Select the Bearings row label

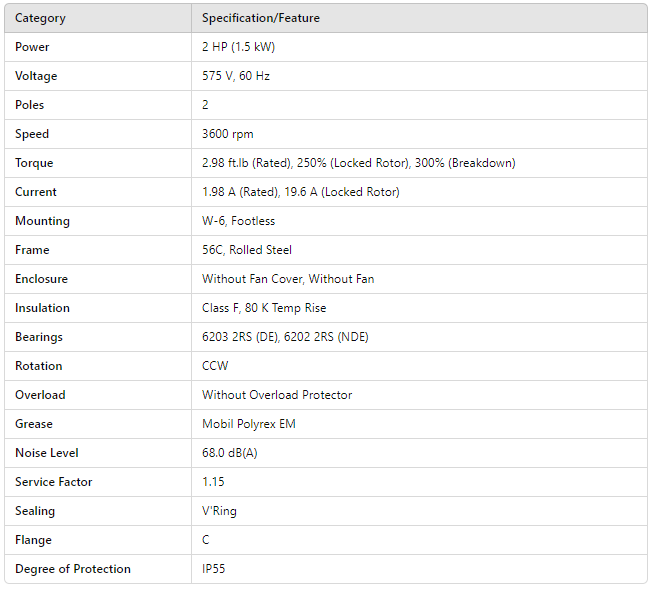39,337
